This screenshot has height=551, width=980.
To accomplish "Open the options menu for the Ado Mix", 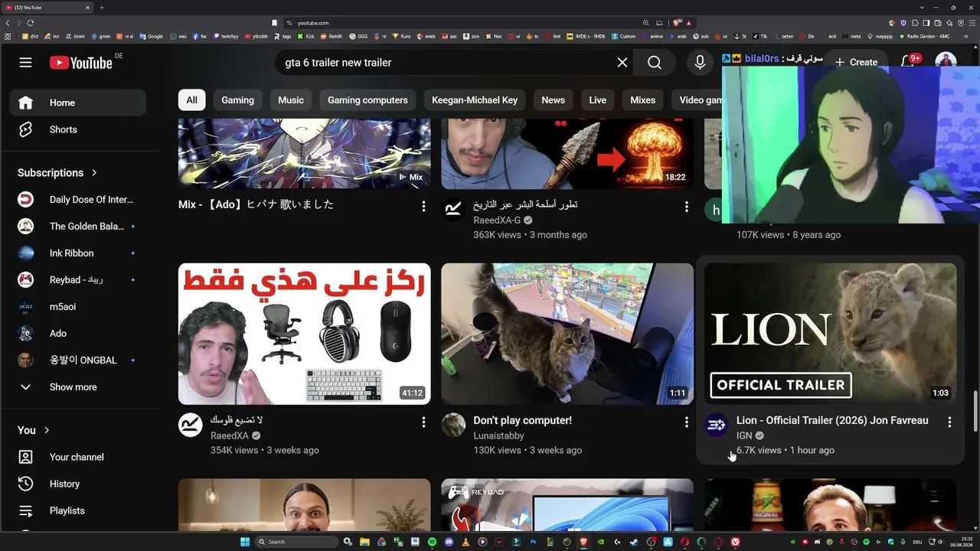I will [x=423, y=207].
